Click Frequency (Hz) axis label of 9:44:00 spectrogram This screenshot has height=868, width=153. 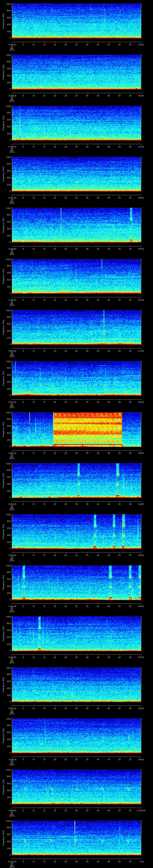pyautogui.click(x=3, y=21)
